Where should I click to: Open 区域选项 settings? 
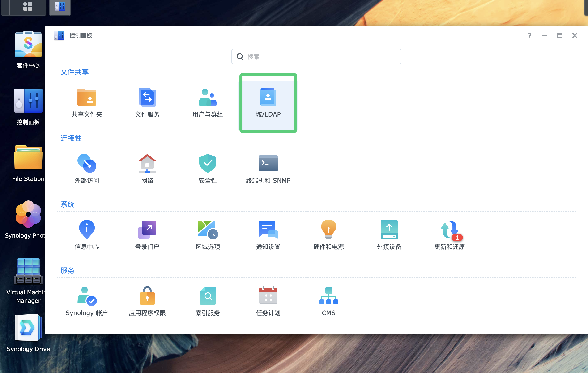click(207, 235)
